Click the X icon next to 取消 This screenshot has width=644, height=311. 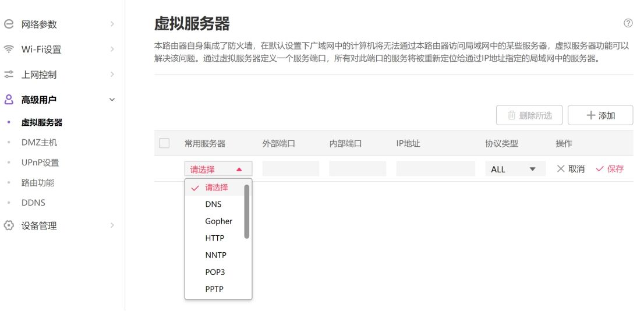pos(561,168)
